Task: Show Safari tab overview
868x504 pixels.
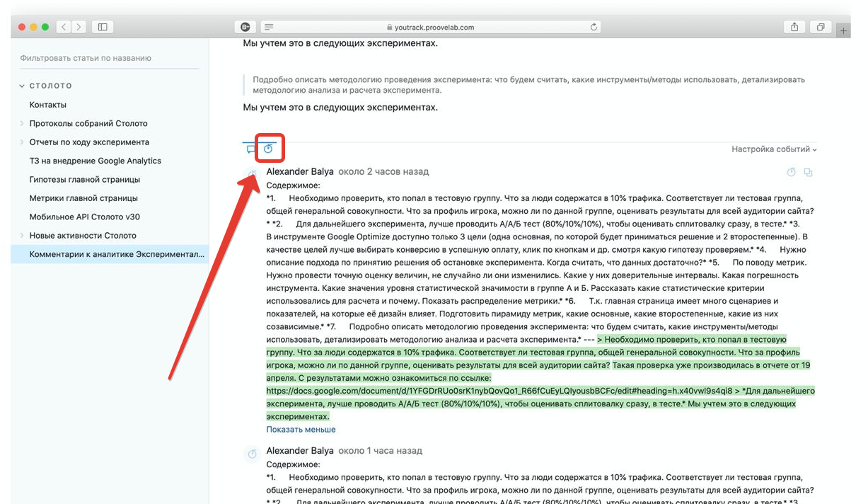Action: pyautogui.click(x=821, y=27)
